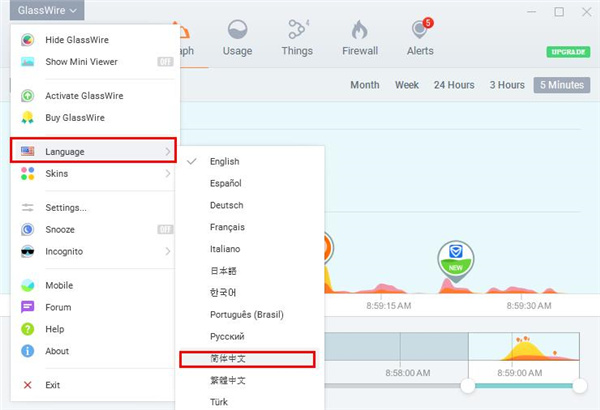The width and height of the screenshot is (600, 410).
Task: Click the Incognito sunglasses icon
Action: click(x=28, y=252)
